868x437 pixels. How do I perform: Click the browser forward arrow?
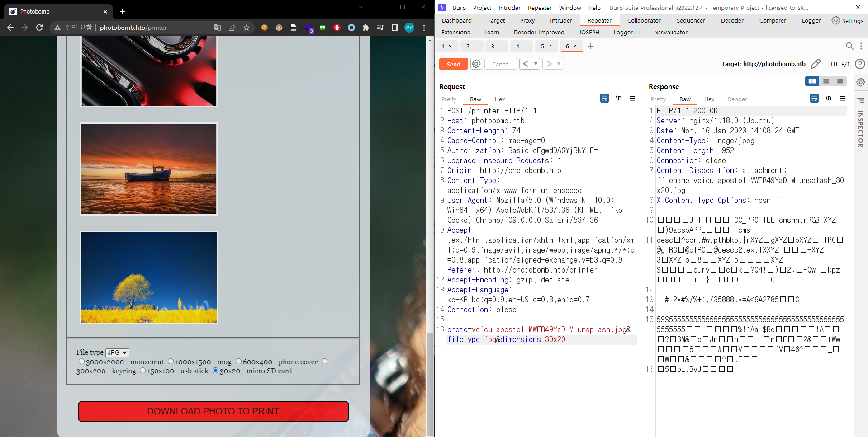point(25,28)
